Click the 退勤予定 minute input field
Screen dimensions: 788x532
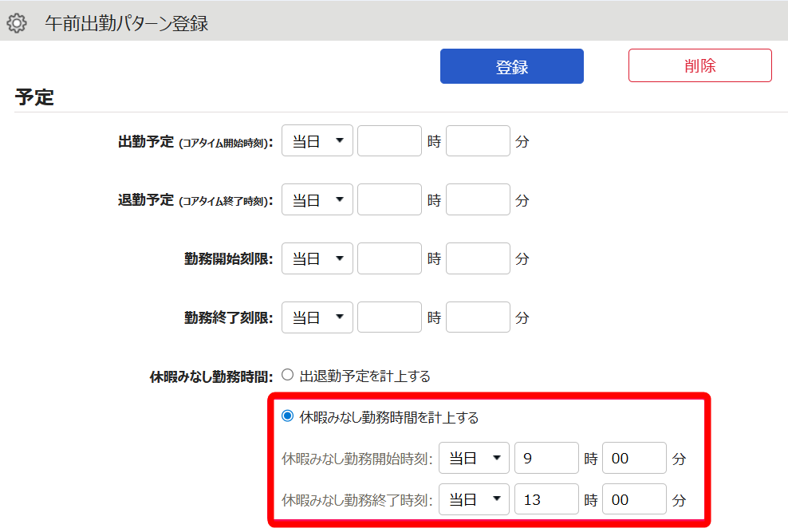478,199
